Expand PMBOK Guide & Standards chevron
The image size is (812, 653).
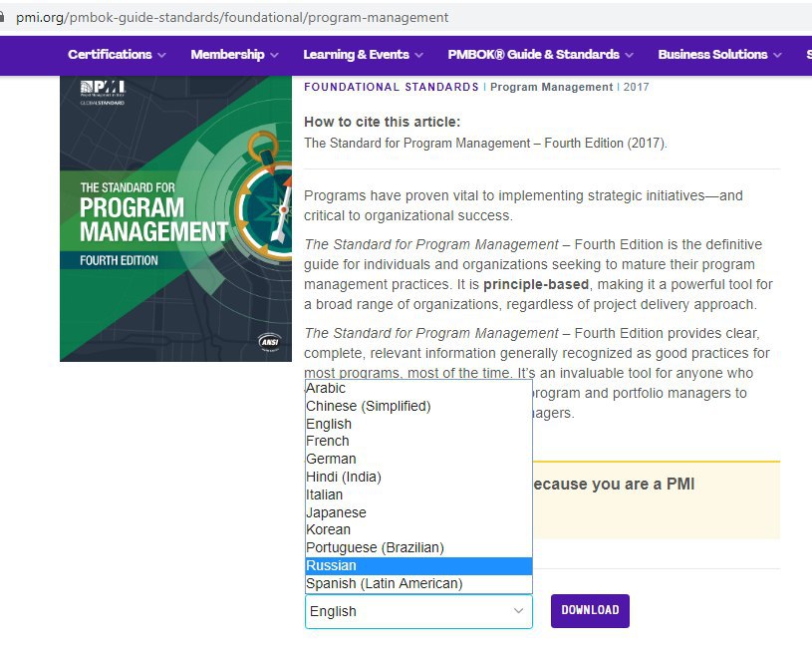pos(629,55)
